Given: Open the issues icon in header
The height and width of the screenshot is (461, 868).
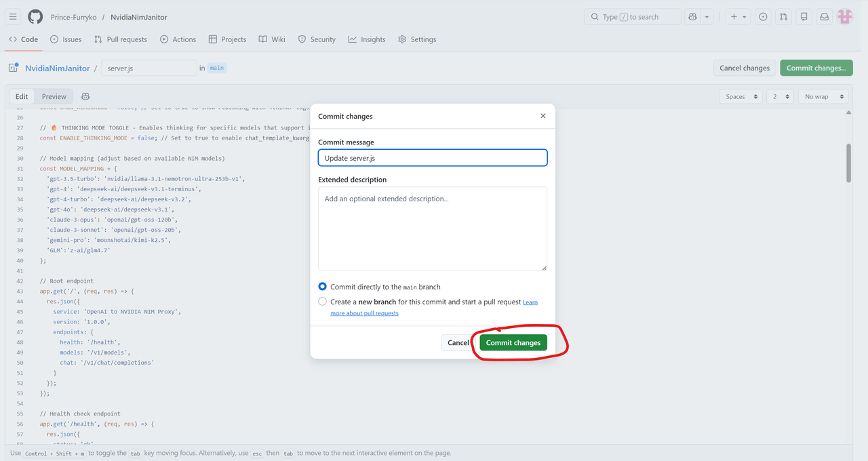Looking at the screenshot, I should click(x=763, y=17).
